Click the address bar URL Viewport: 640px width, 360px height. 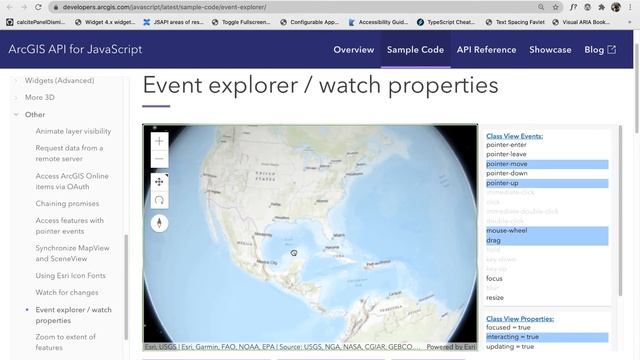coord(164,7)
